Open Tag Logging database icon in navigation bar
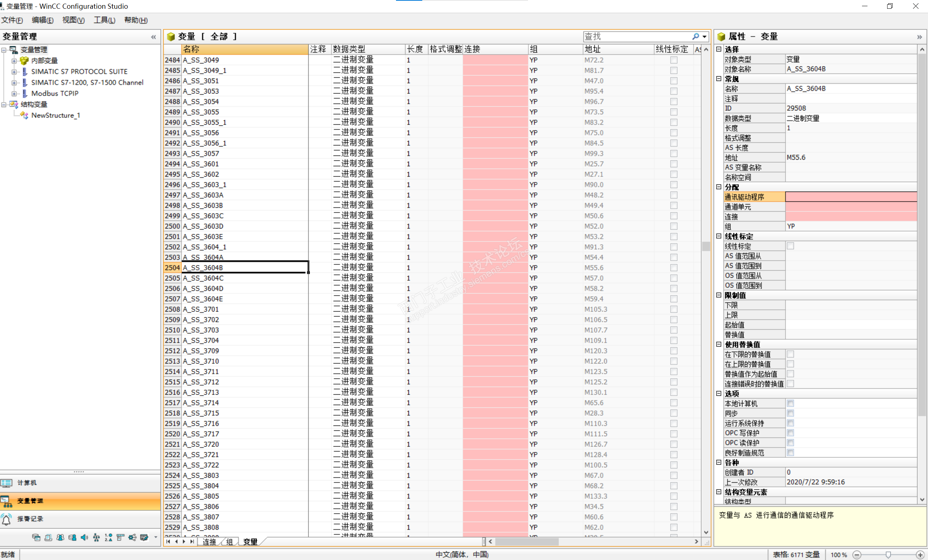Image resolution: width=928 pixels, height=560 pixels. point(36,537)
